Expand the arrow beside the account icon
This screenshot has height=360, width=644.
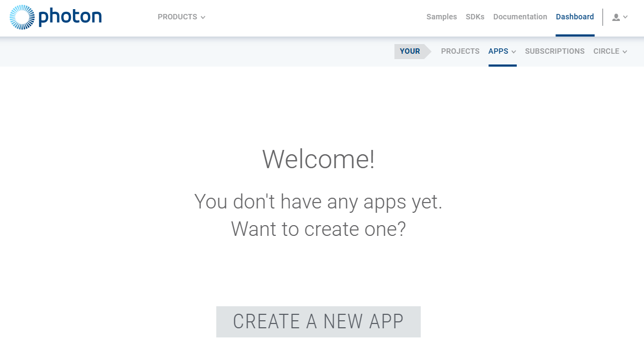pos(626,17)
